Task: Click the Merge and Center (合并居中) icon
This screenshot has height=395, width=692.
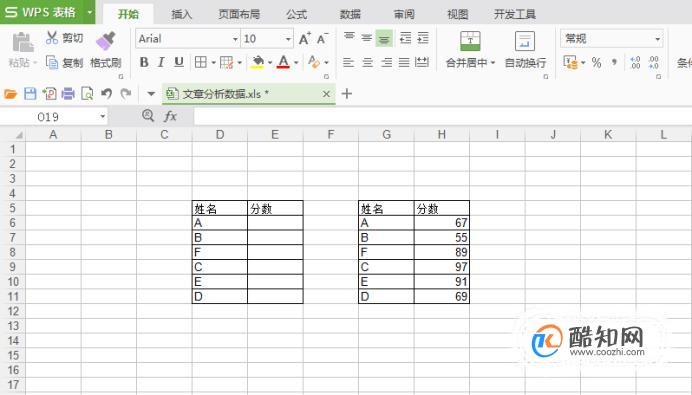Action: [x=470, y=41]
